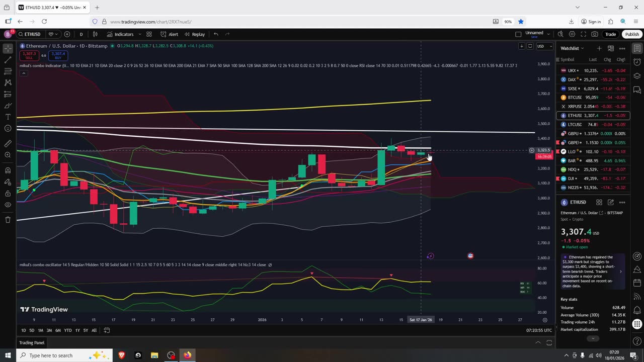The image size is (644, 362).
Task: Select the DAX row in the watchlist
Action: coord(593,79)
